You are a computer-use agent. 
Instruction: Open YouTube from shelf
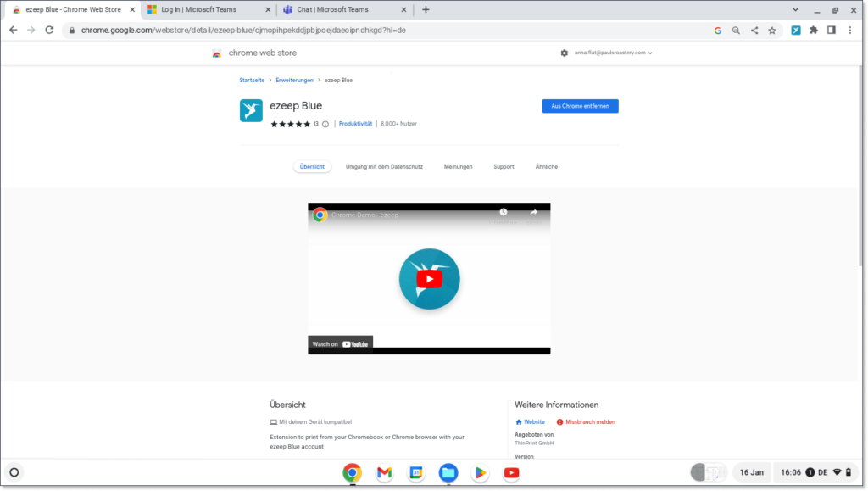click(x=511, y=472)
